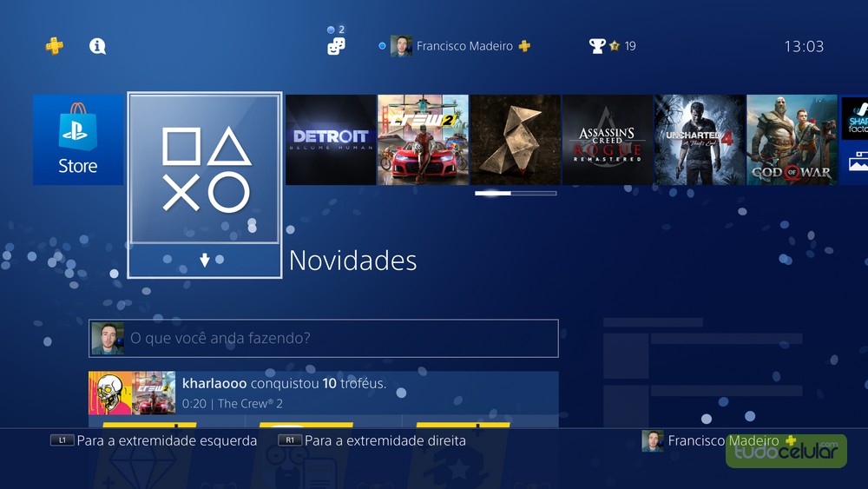Click the download progress bar under Heavy Rain
The image size is (868, 489).
[516, 194]
